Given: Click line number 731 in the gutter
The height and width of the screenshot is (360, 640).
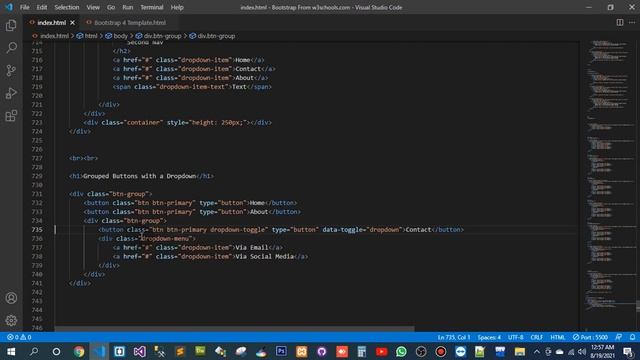Looking at the screenshot, I should pyautogui.click(x=37, y=194).
